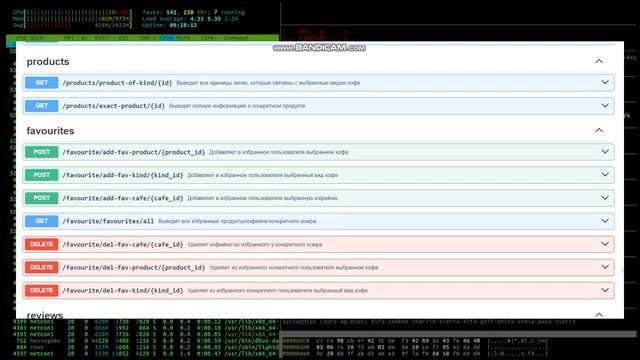640x360 pixels.
Task: Click the htop Mem usage meter
Action: coord(72,19)
